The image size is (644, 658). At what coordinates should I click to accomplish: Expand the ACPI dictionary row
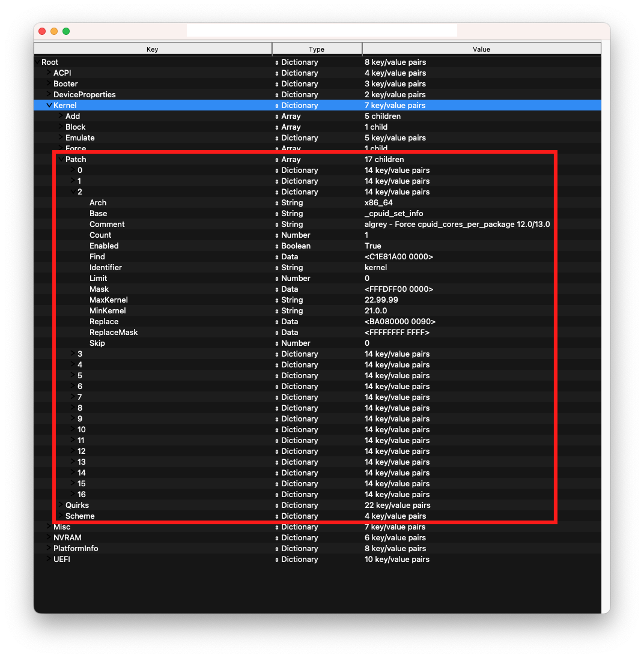49,73
